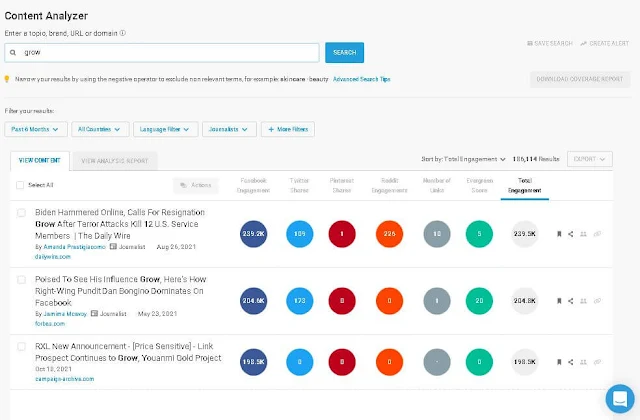
Task: Click the search field containing grow
Action: pyautogui.click(x=162, y=53)
